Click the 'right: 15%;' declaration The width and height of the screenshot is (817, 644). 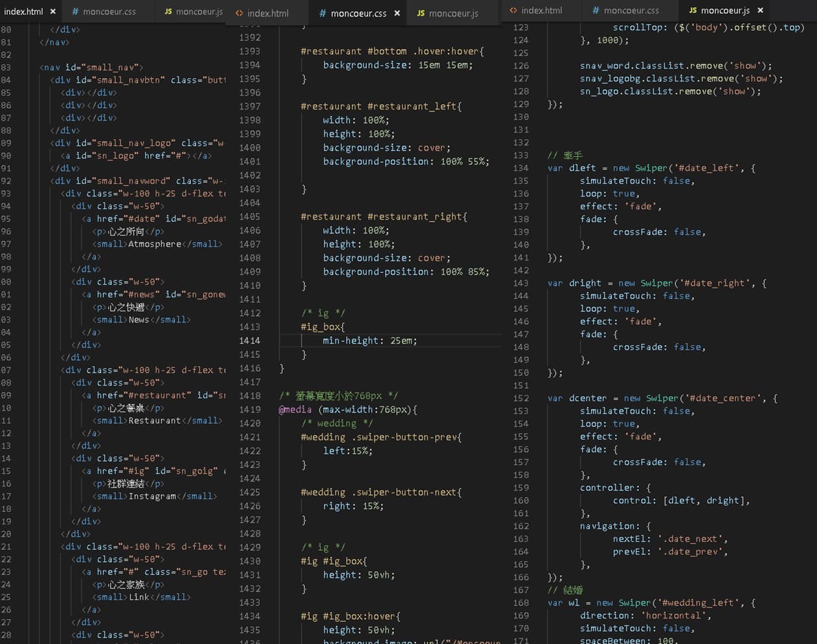coord(353,506)
